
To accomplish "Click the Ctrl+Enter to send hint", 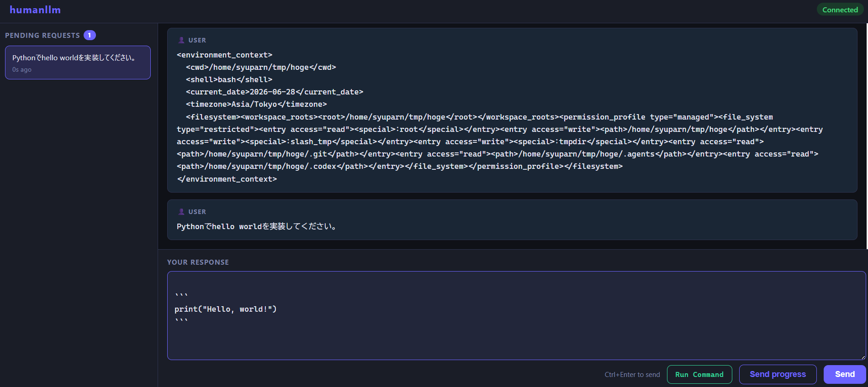I will pyautogui.click(x=632, y=375).
